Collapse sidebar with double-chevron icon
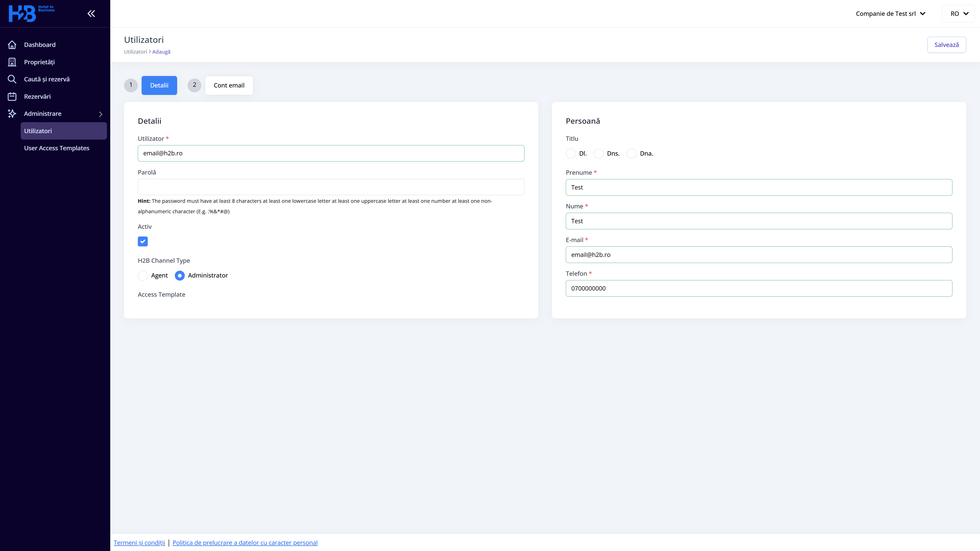 (91, 14)
